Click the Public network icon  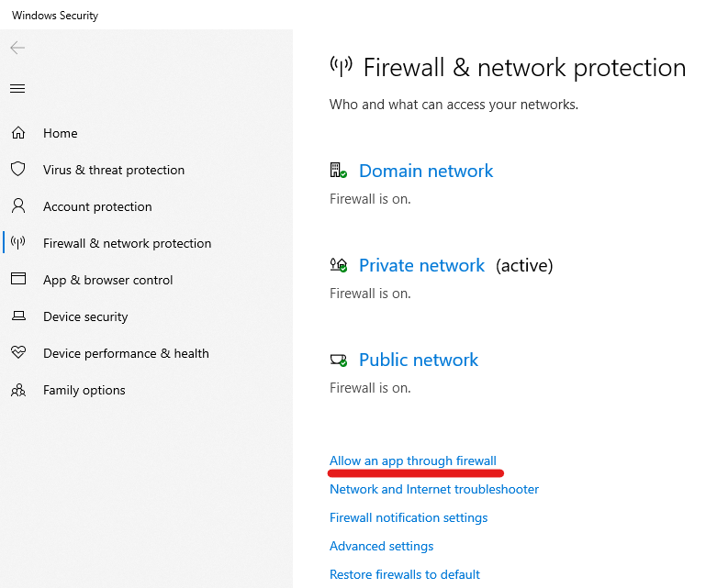pyautogui.click(x=338, y=360)
